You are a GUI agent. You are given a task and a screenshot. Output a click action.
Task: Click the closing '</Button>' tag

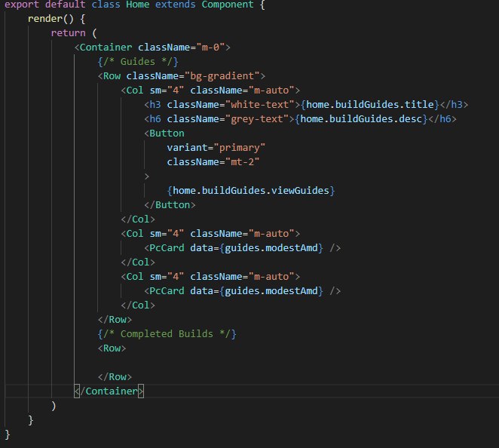click(x=170, y=205)
